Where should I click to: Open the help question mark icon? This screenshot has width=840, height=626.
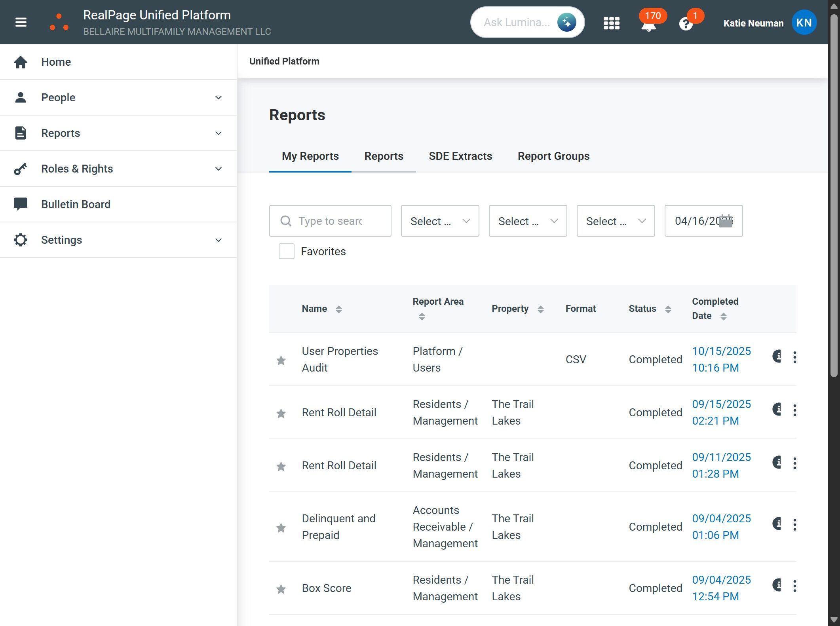pyautogui.click(x=686, y=24)
